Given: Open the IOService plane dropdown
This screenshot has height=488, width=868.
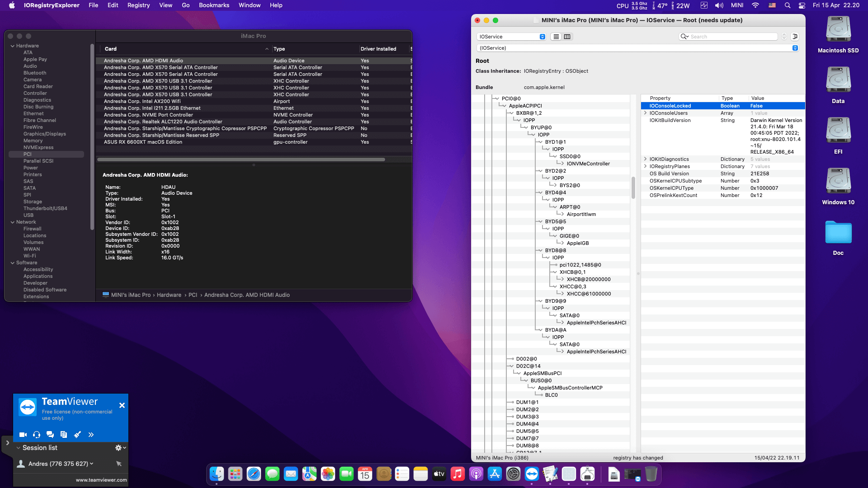Looking at the screenshot, I should pos(512,37).
